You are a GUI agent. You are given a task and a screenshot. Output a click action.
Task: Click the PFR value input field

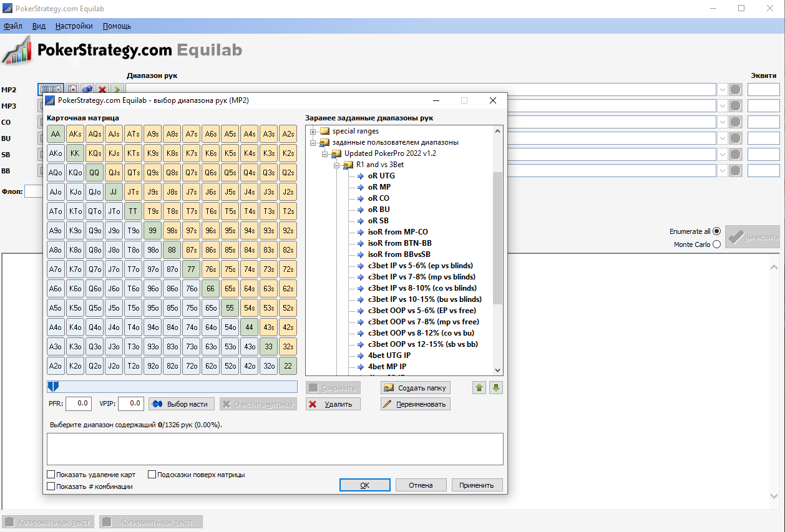coord(79,404)
